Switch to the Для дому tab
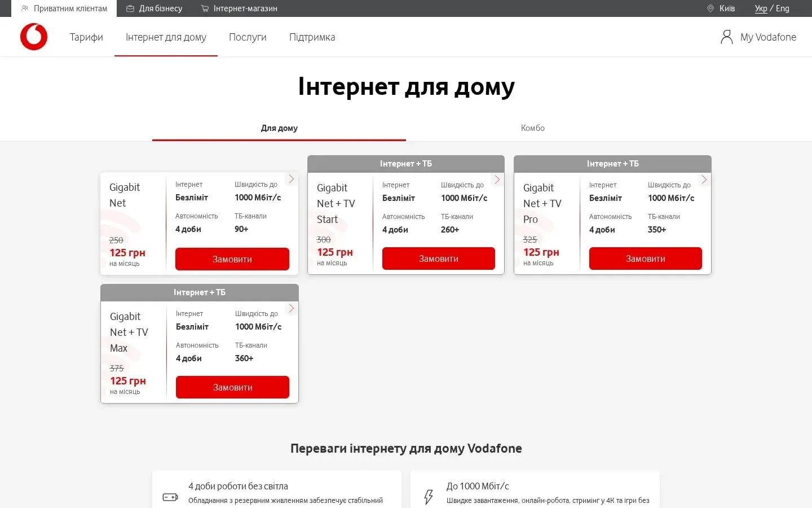Viewport: 812px width, 508px height. pyautogui.click(x=279, y=128)
